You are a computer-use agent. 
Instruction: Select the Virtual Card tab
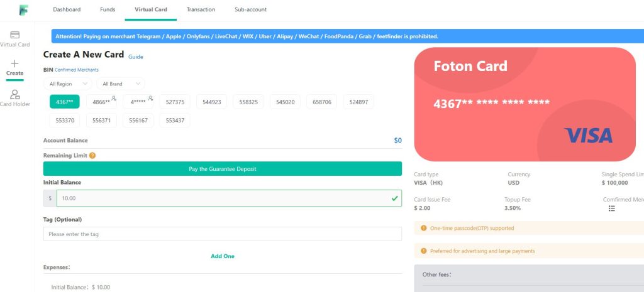151,9
